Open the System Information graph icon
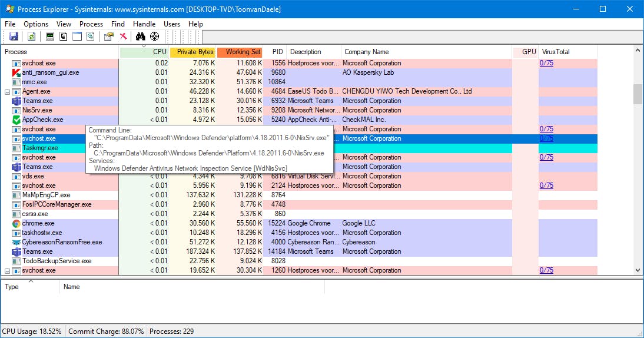This screenshot has width=644, height=338. tap(50, 37)
